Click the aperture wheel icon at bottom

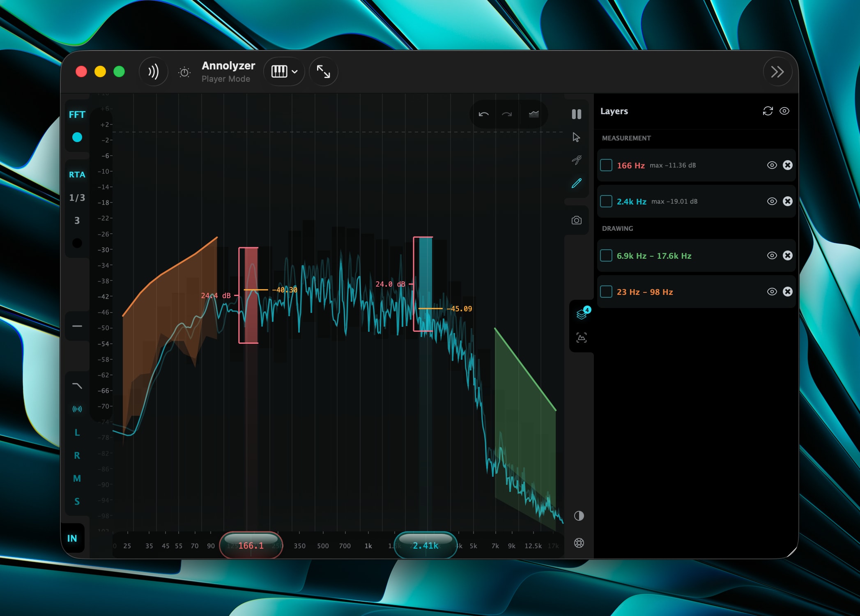(579, 543)
